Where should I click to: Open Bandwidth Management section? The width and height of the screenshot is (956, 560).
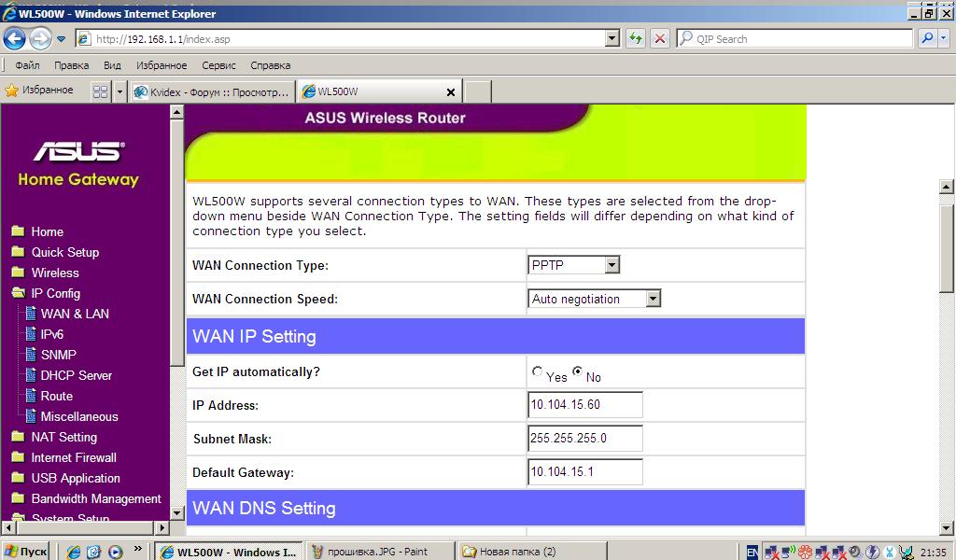96,498
